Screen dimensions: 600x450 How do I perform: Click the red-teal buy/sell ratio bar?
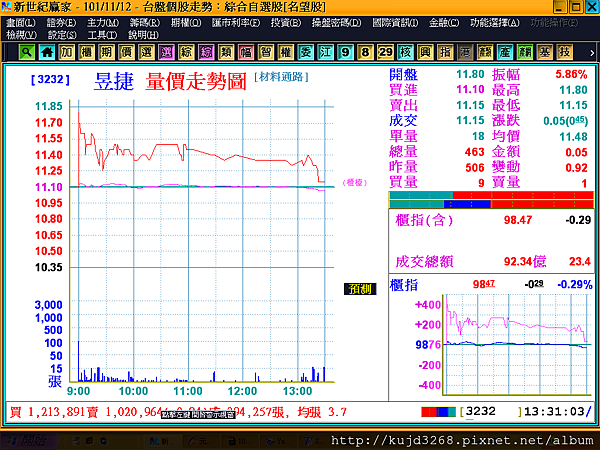pyautogui.click(x=491, y=195)
